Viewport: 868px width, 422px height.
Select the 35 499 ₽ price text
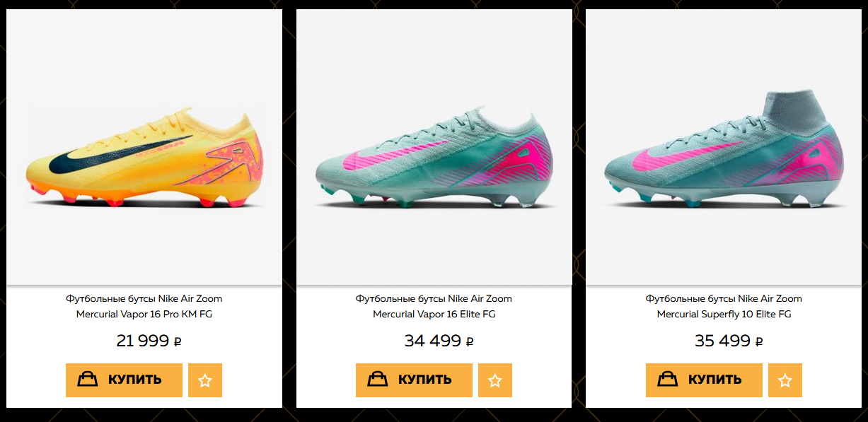pos(729,341)
